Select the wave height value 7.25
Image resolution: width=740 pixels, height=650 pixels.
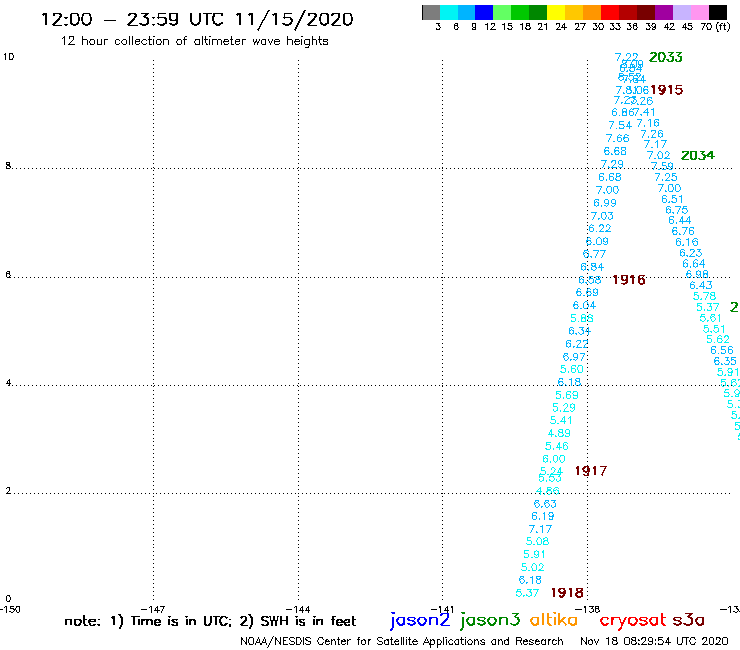click(x=665, y=177)
